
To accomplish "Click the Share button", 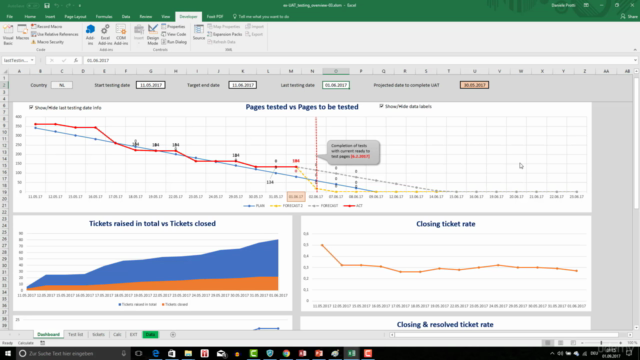I will click(x=629, y=17).
